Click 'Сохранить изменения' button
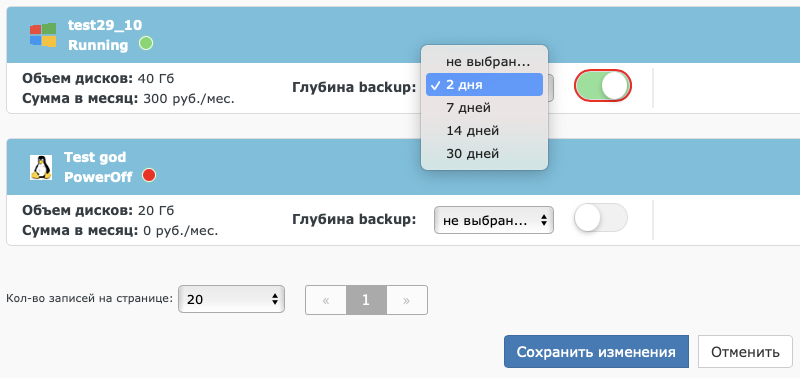Viewport: 800px width, 378px height. point(596,351)
